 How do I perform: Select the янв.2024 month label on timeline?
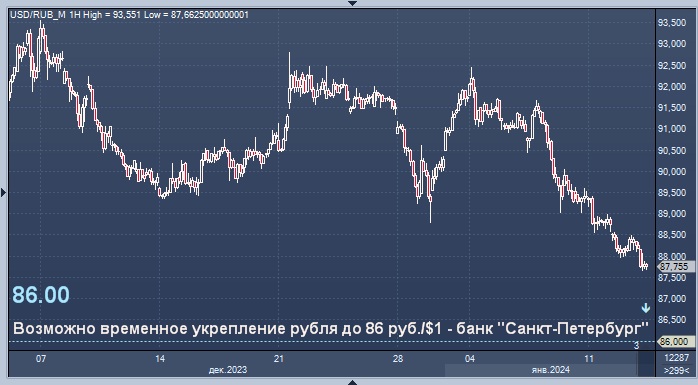click(x=551, y=370)
